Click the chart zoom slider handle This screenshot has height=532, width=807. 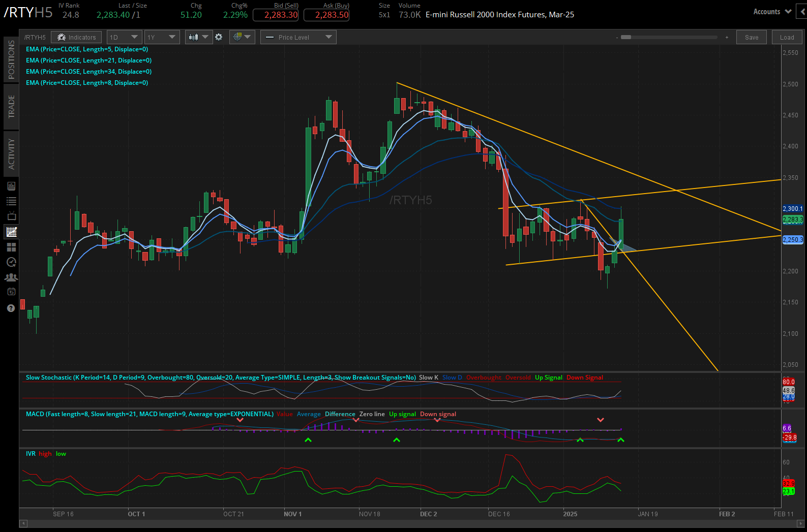pos(626,37)
